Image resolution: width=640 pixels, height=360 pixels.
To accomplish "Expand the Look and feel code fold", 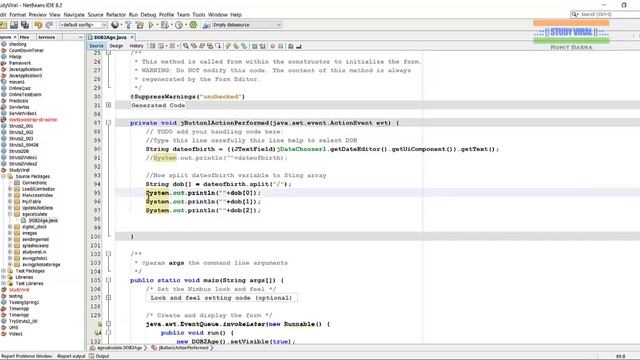I will [x=109, y=298].
